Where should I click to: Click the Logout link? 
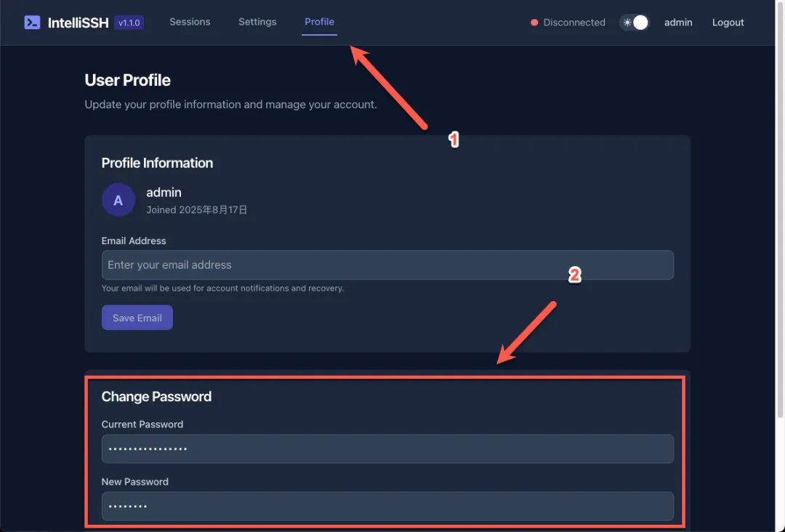click(728, 23)
